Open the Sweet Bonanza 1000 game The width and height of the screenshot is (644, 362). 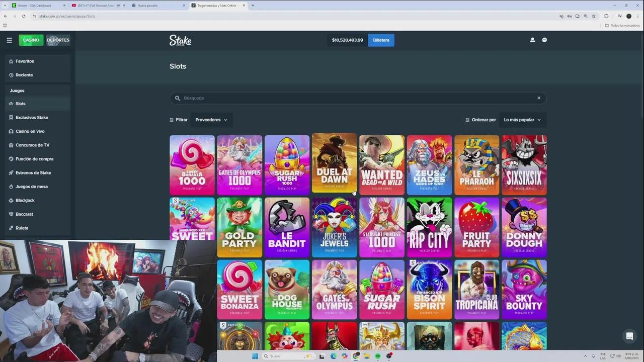(x=192, y=165)
